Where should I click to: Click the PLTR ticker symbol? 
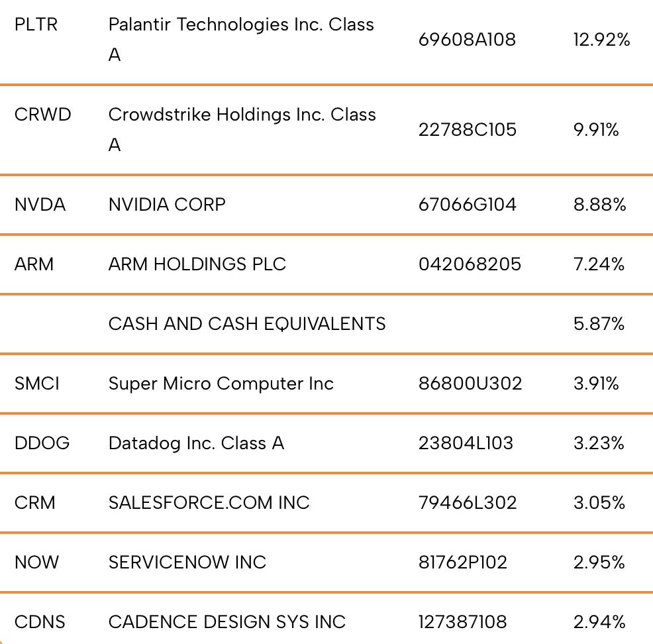pyautogui.click(x=36, y=25)
